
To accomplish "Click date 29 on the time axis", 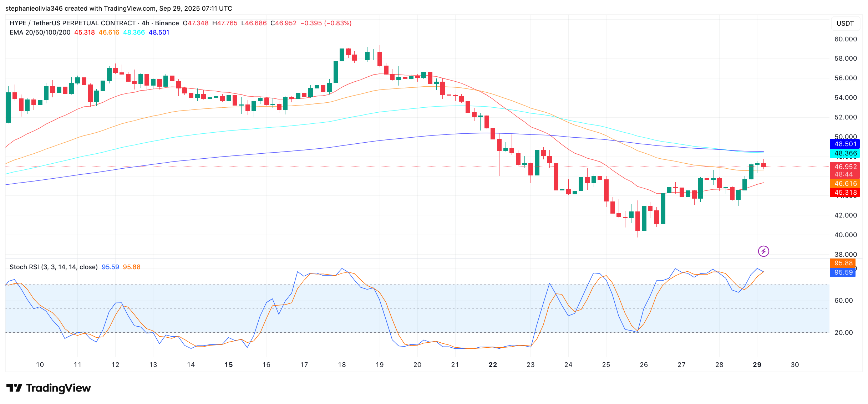I will click(x=757, y=365).
